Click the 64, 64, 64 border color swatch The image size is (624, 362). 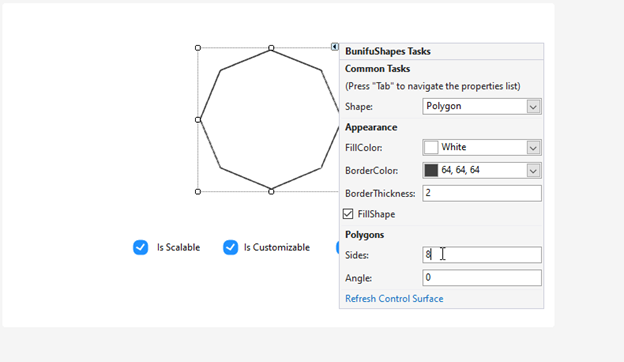coord(431,170)
